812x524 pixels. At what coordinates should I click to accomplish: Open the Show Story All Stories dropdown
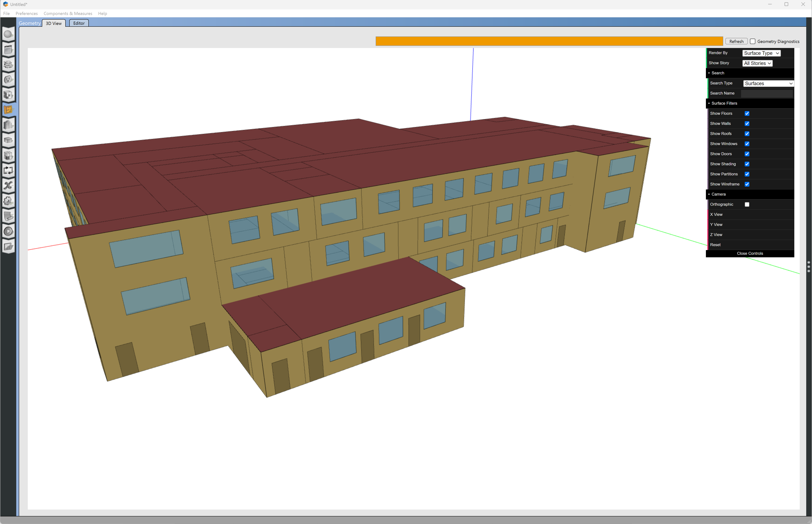[x=757, y=63]
